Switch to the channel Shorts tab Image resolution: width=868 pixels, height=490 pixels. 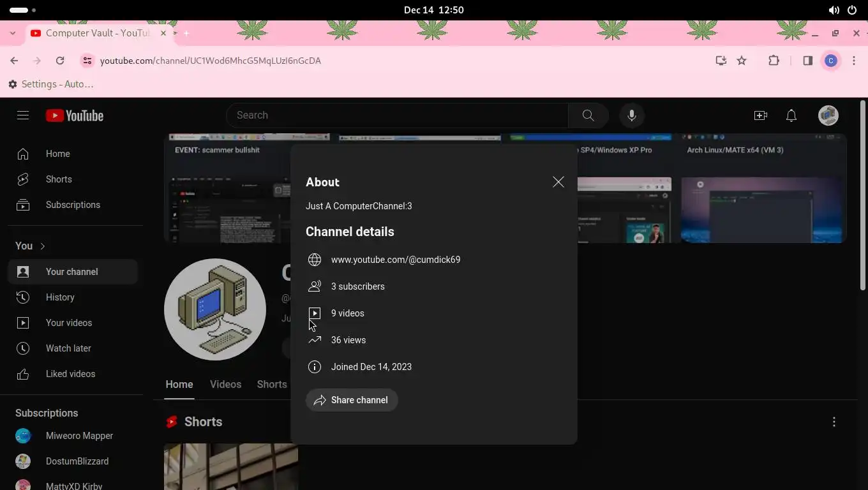[x=272, y=385]
